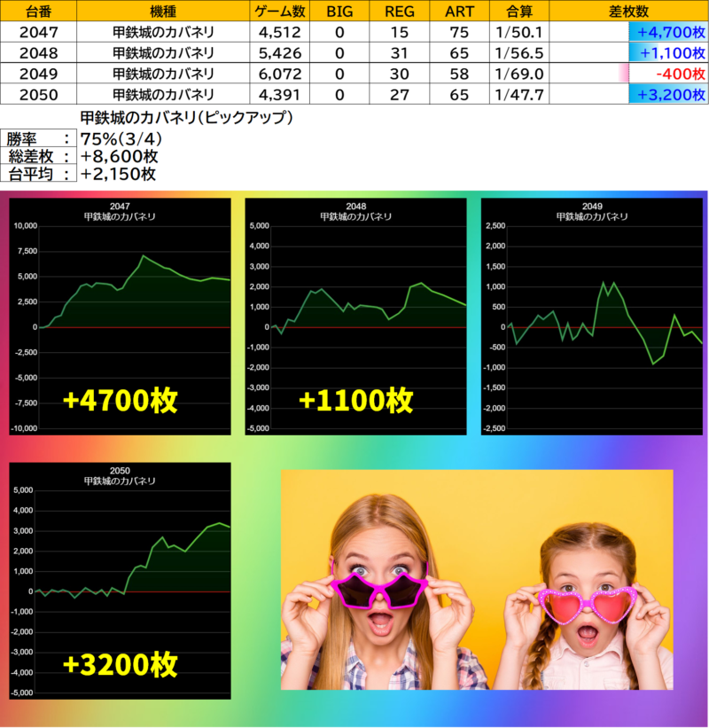Click the photo of surprised girls with sunglasses
The height and width of the screenshot is (728, 709).
[x=477, y=579]
